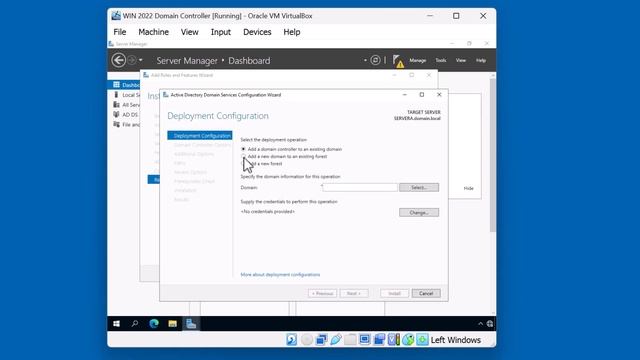Click the Previous button in AD DS wizard
640x360 pixels.
point(322,293)
